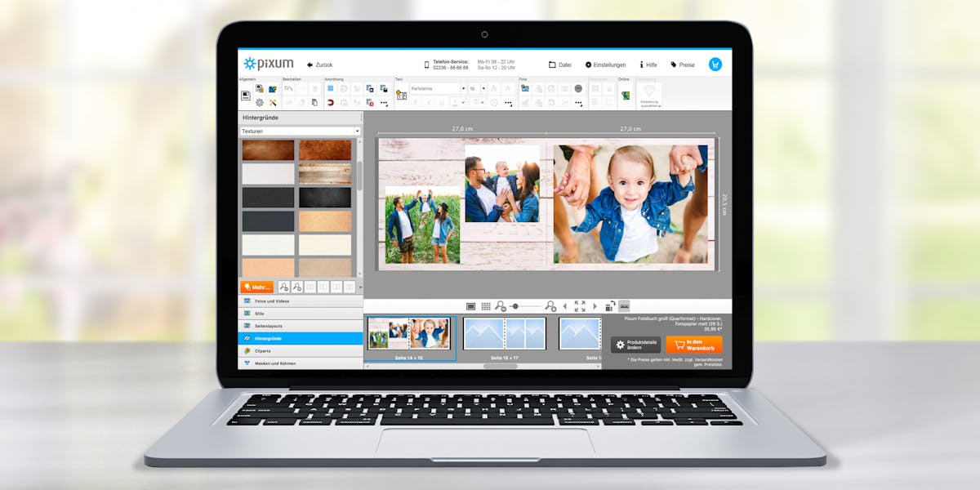Open the Parisienne font name dropdown

(463, 88)
